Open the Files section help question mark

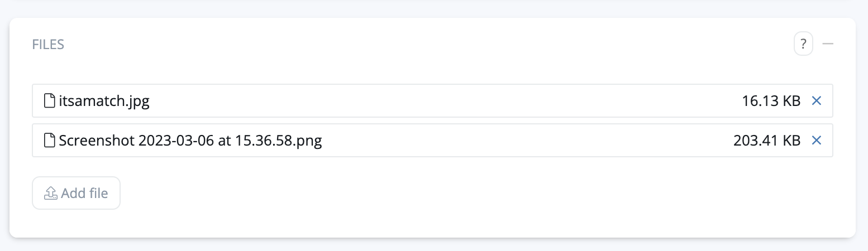(x=803, y=44)
